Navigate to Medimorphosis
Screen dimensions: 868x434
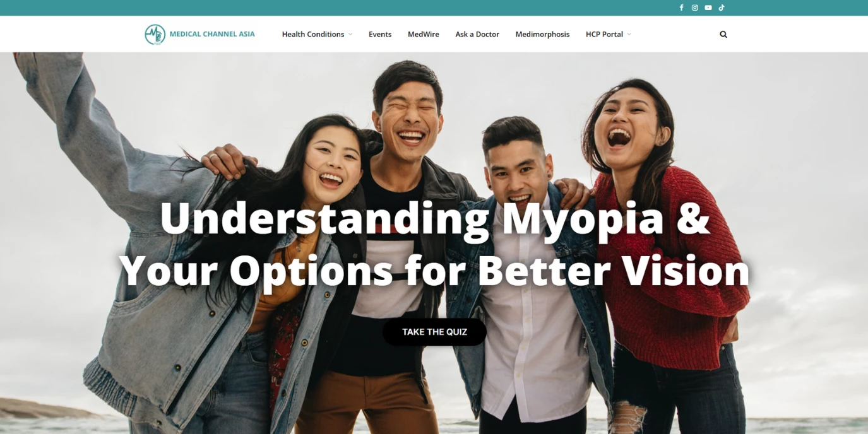coord(542,34)
